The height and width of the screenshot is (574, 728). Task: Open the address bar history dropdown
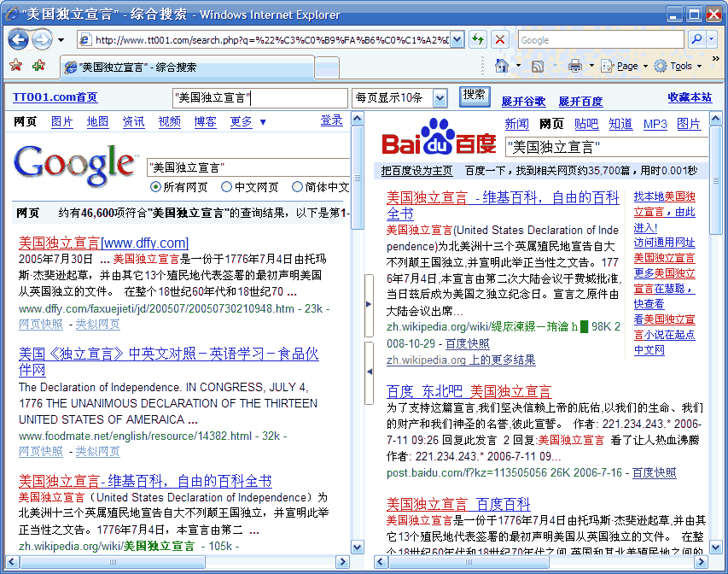pyautogui.click(x=457, y=39)
